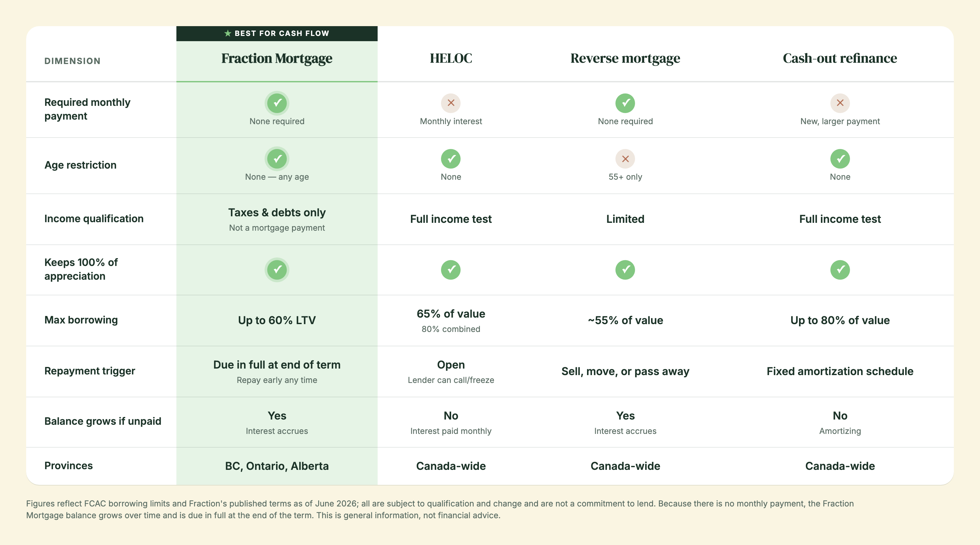Click 'Fixed amortization schedule' cell
Image resolution: width=980 pixels, height=545 pixels.
tap(840, 371)
